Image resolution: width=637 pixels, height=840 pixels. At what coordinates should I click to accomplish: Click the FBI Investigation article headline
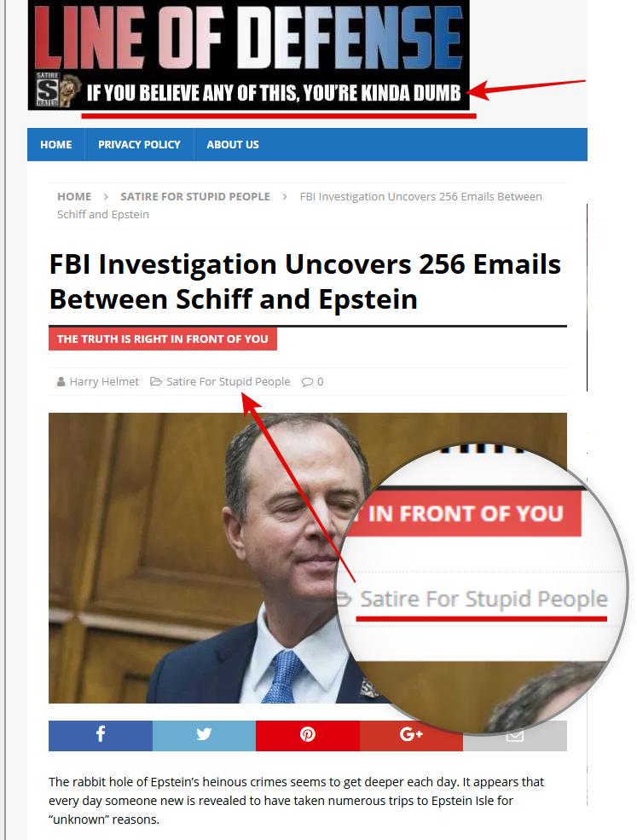click(x=304, y=281)
